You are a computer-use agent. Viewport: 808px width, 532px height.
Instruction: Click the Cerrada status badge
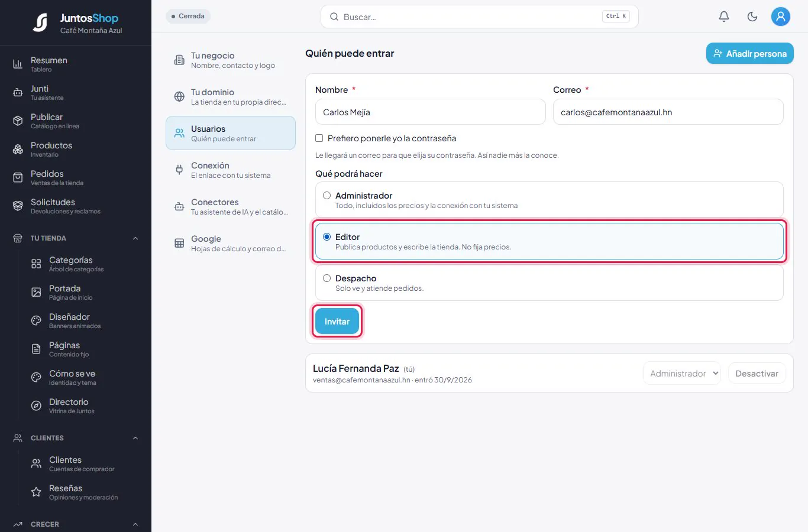188,16
